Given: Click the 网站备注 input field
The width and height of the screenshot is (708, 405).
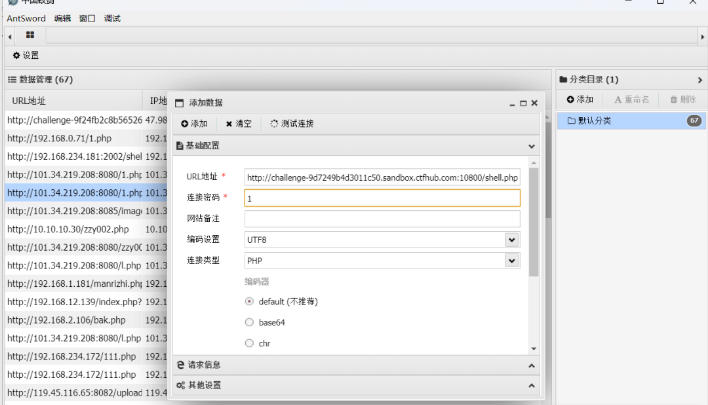Looking at the screenshot, I should tap(382, 219).
